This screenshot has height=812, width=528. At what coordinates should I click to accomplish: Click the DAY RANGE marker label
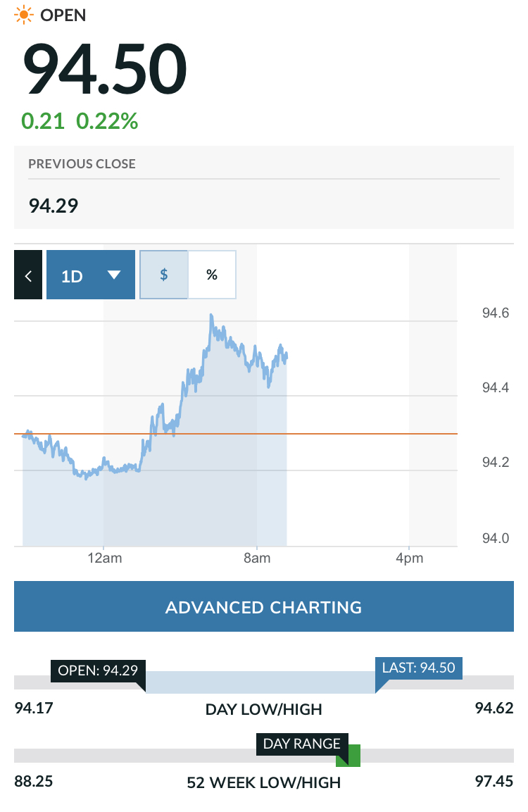pos(301,744)
